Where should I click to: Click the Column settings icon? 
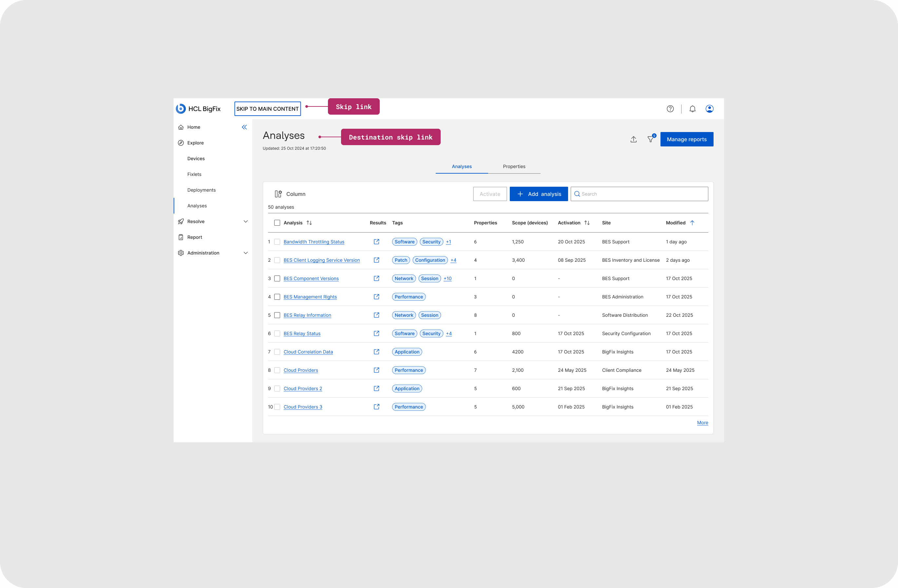coord(278,194)
